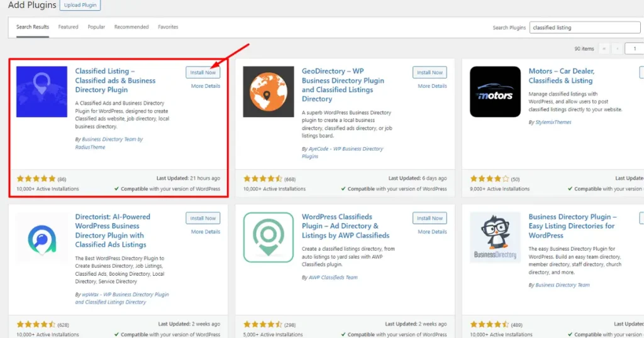View More Details for GeoDirectory
This screenshot has width=644, height=338.
[x=432, y=86]
